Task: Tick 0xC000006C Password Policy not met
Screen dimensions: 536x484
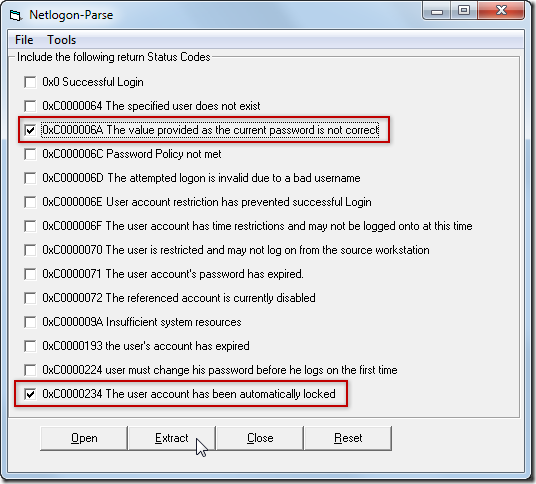Action: (x=30, y=154)
